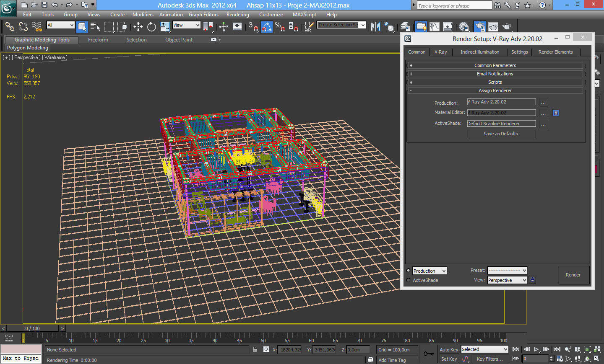Activate the Select Object tool
604x364 pixels.
[x=82, y=27]
